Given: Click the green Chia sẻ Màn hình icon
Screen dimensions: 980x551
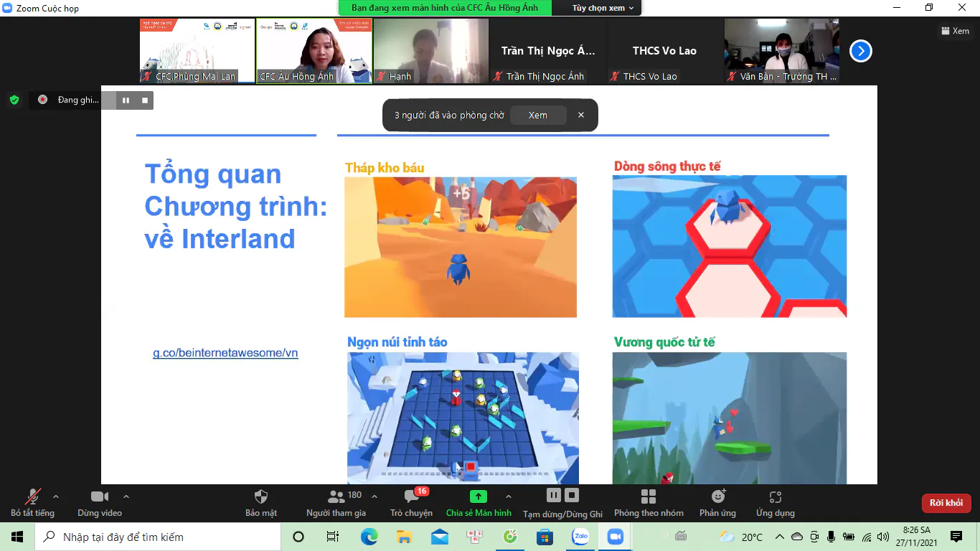Looking at the screenshot, I should [x=478, y=496].
